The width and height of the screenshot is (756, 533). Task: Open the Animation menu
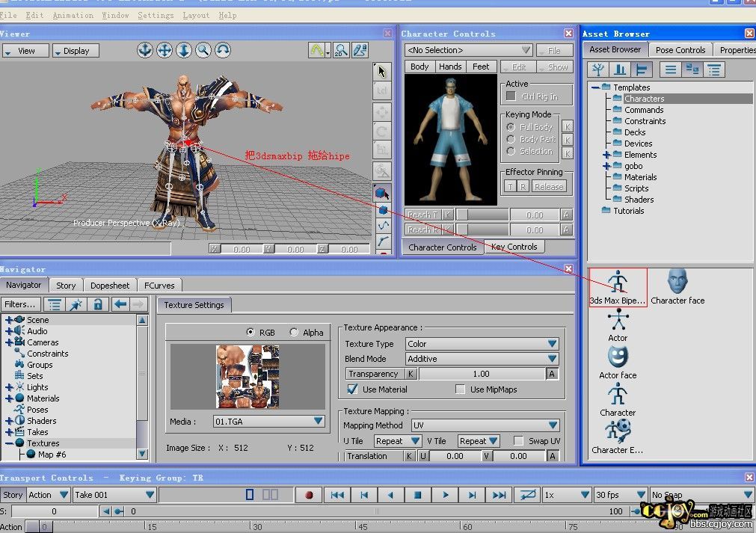pyautogui.click(x=73, y=16)
